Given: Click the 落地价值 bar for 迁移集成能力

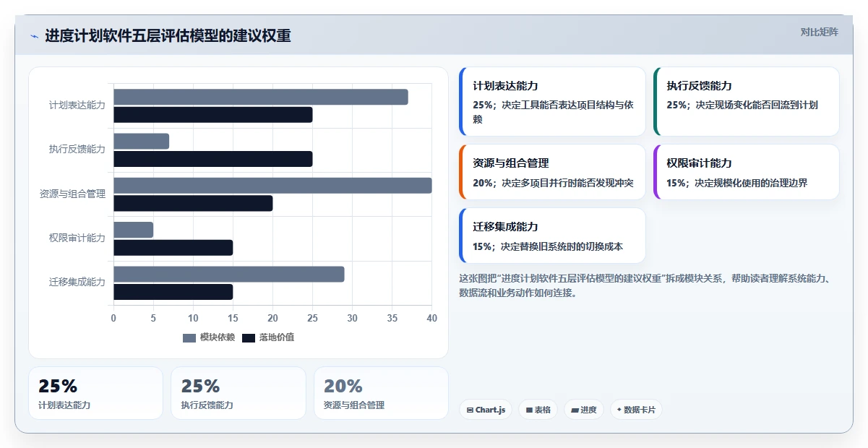Looking at the screenshot, I should 173,292.
